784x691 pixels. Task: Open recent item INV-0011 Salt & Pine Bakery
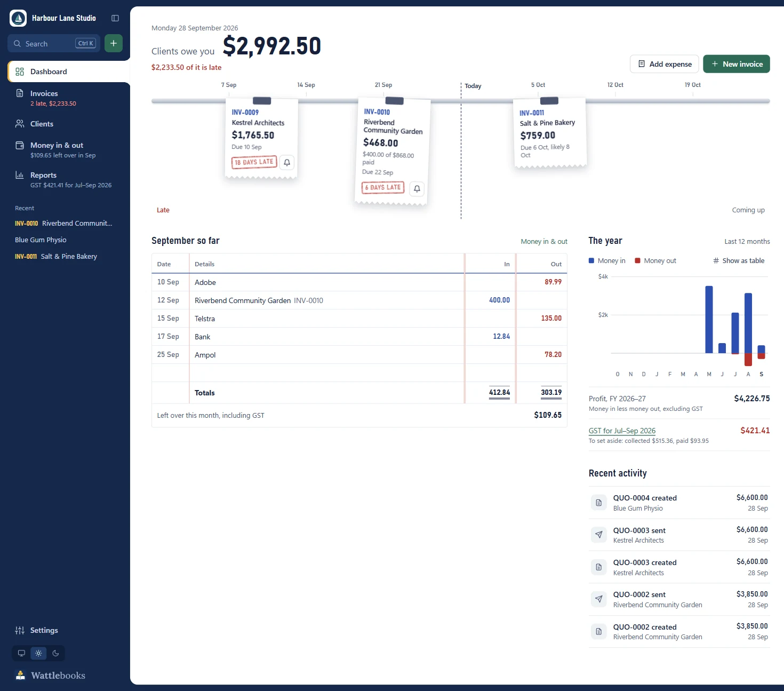64,256
